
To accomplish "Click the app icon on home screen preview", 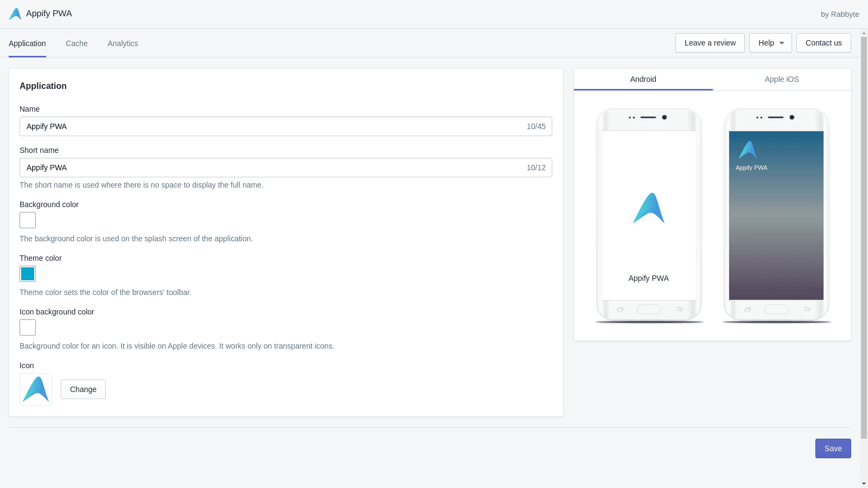I will click(x=748, y=150).
